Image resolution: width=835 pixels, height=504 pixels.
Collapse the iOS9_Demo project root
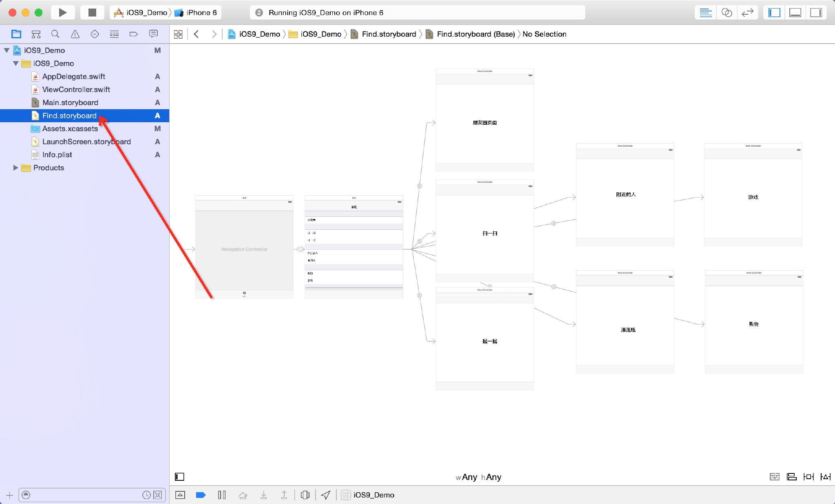click(7, 51)
